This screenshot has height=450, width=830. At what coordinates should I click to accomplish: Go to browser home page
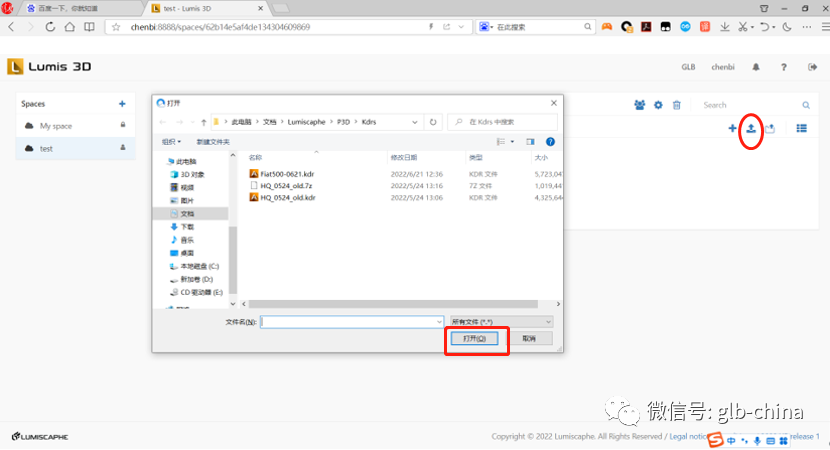coord(69,26)
